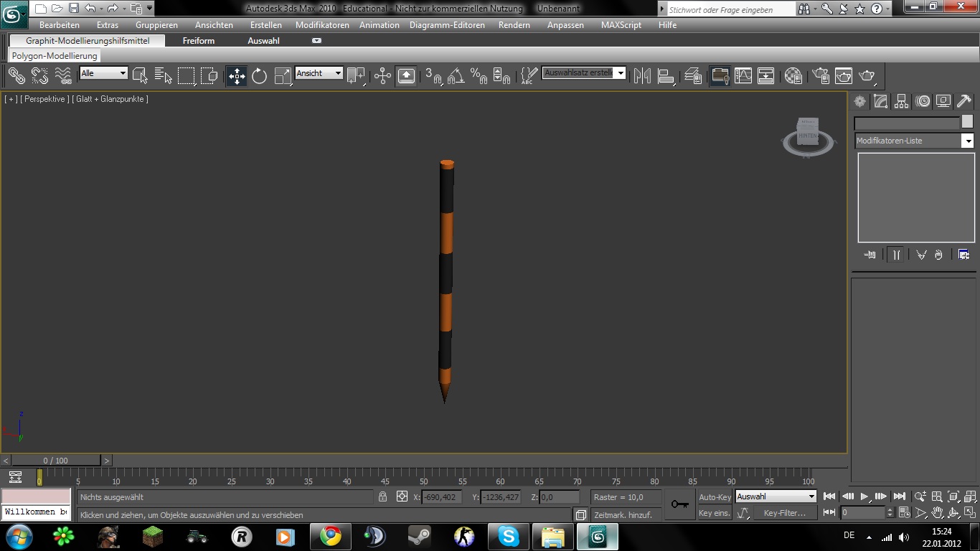Click the Polygon-Modellierung panel button
The width and height of the screenshot is (980, 551).
(55, 56)
